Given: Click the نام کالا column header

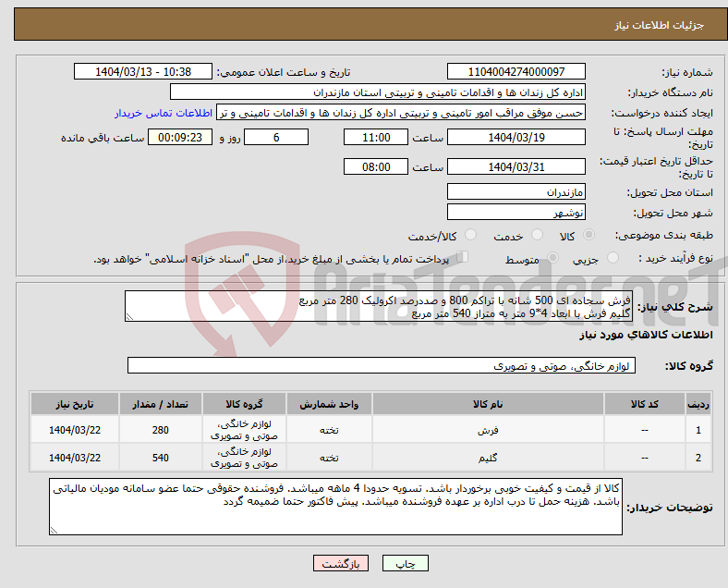Looking at the screenshot, I should click(x=488, y=404).
